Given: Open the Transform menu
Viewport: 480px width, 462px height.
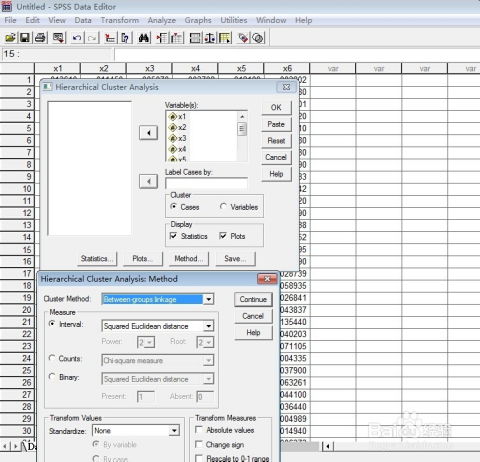Looking at the screenshot, I should [120, 20].
